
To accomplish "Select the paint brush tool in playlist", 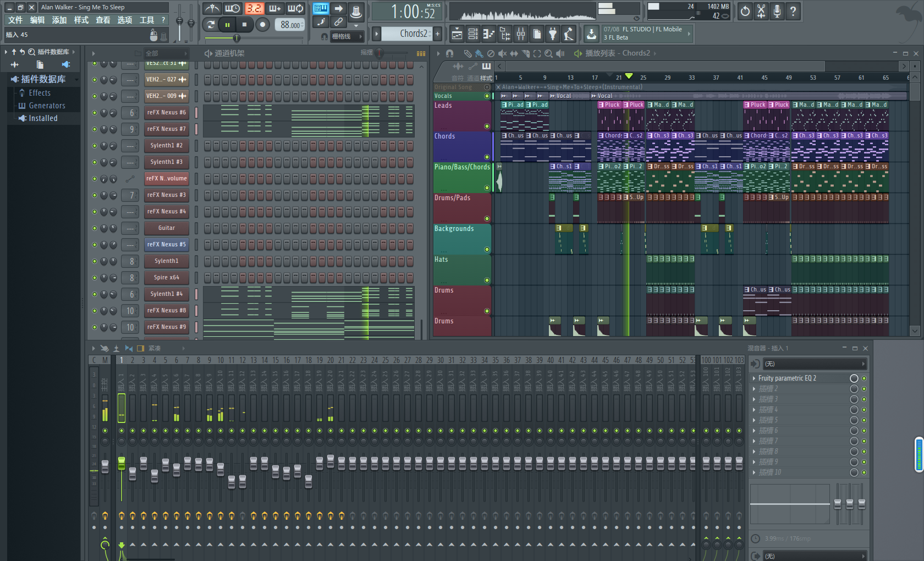I will click(479, 53).
